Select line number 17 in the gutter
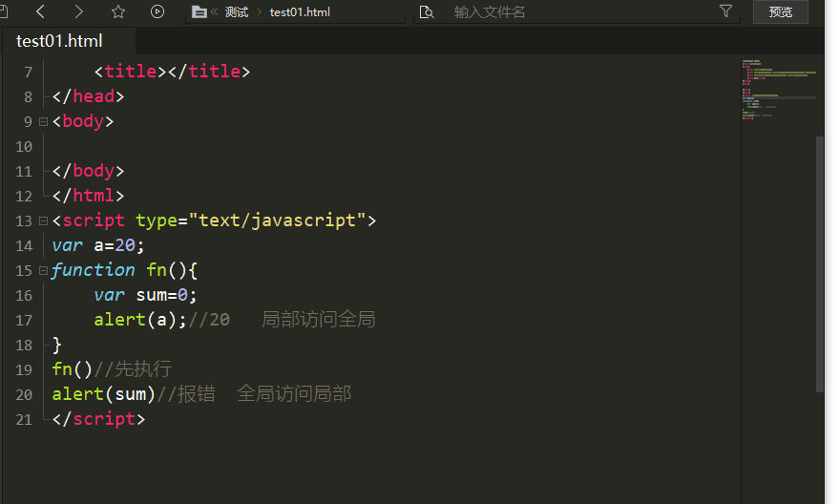The image size is (839, 504). [24, 321]
